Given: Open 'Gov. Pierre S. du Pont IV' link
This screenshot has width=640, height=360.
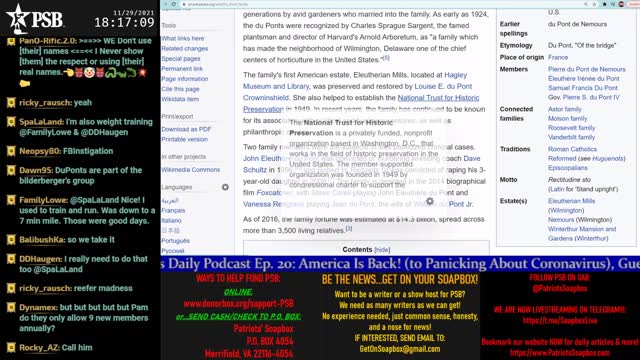Looking at the screenshot, I should (x=591, y=97).
